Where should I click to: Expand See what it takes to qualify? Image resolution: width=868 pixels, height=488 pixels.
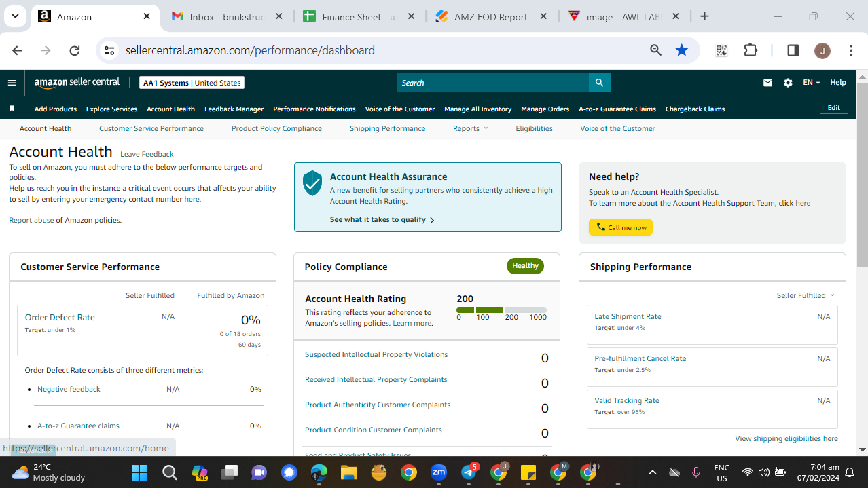click(382, 220)
